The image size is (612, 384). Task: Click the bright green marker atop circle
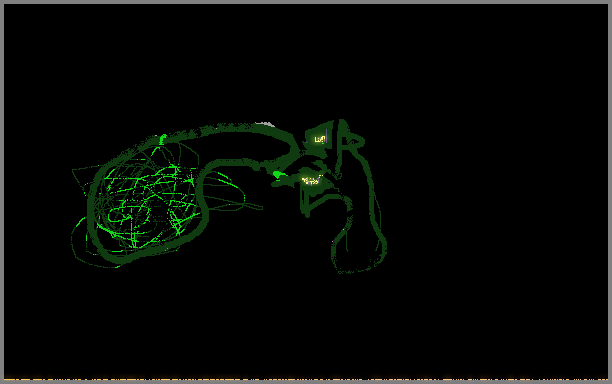tap(162, 139)
